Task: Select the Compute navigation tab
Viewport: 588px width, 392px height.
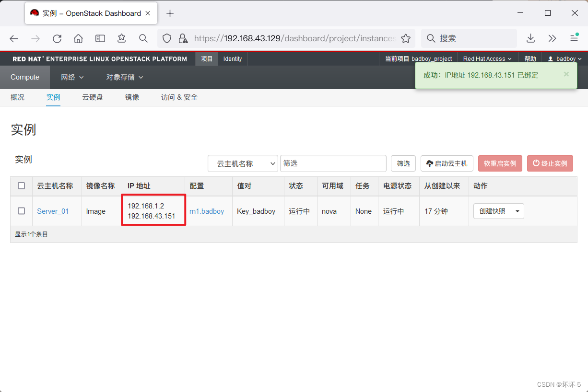Action: coord(25,77)
